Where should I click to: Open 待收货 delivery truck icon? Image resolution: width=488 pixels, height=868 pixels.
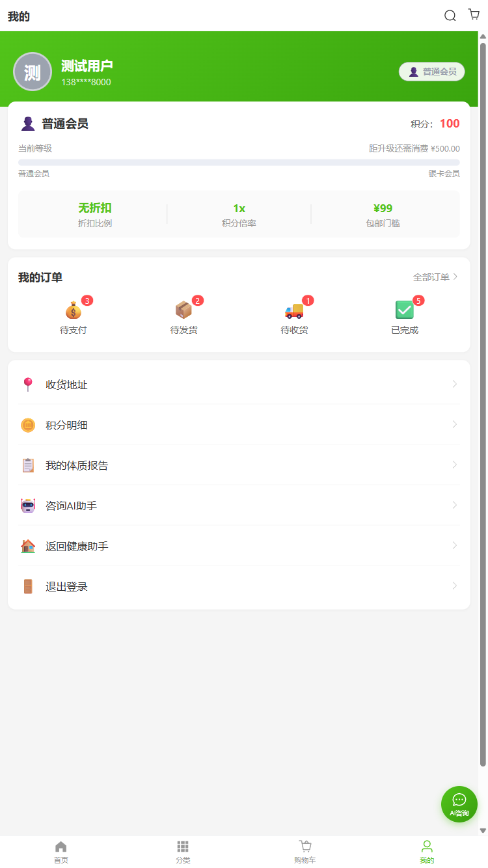pyautogui.click(x=294, y=310)
